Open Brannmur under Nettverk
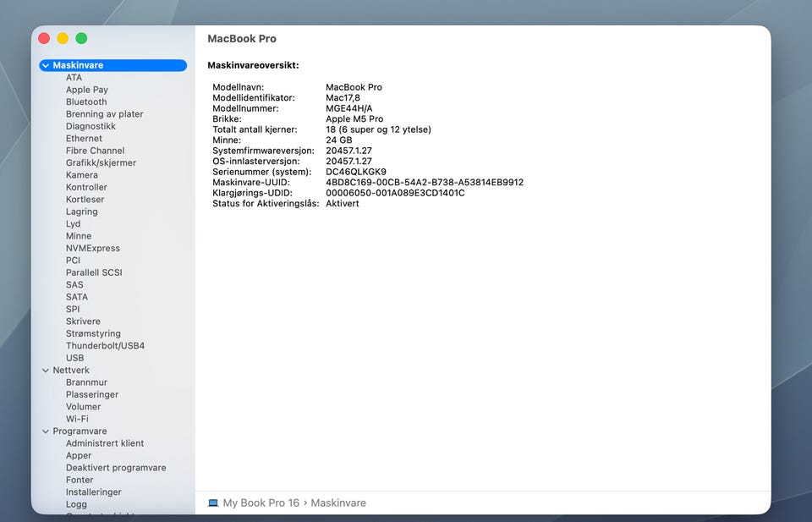Image resolution: width=812 pixels, height=522 pixels. point(86,382)
